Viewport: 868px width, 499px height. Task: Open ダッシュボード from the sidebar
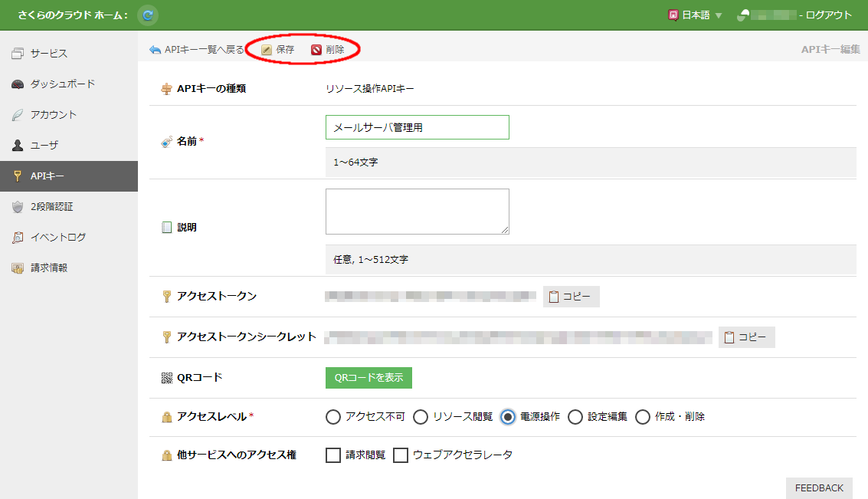click(x=62, y=84)
